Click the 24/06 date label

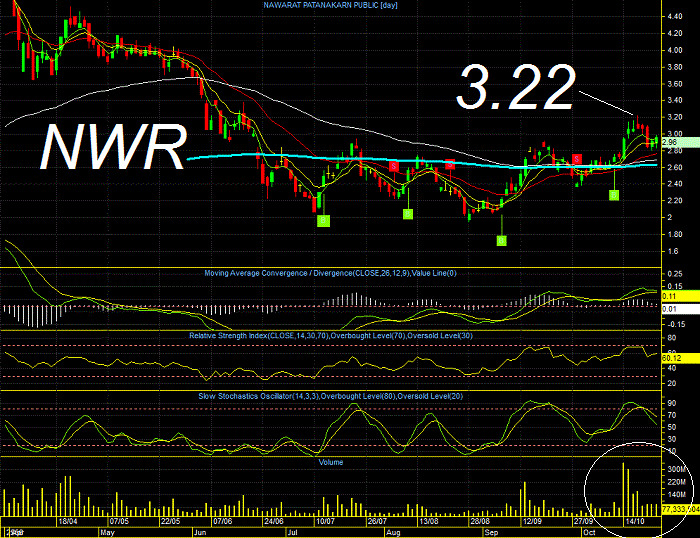point(274,521)
